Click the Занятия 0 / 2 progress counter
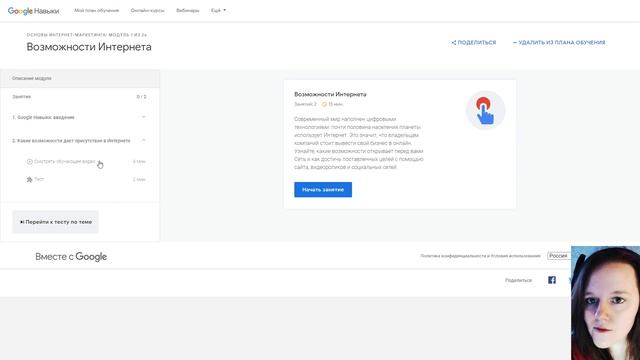 tap(141, 97)
